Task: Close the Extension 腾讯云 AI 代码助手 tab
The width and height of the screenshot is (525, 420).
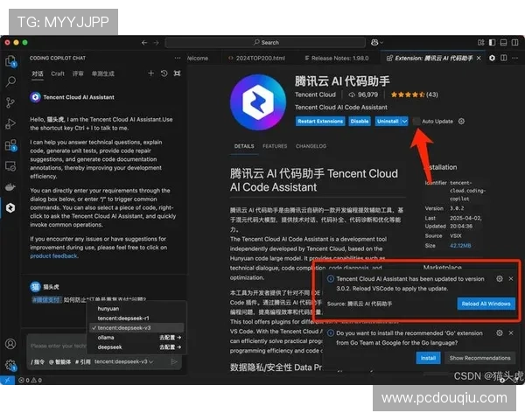Action: click(479, 59)
